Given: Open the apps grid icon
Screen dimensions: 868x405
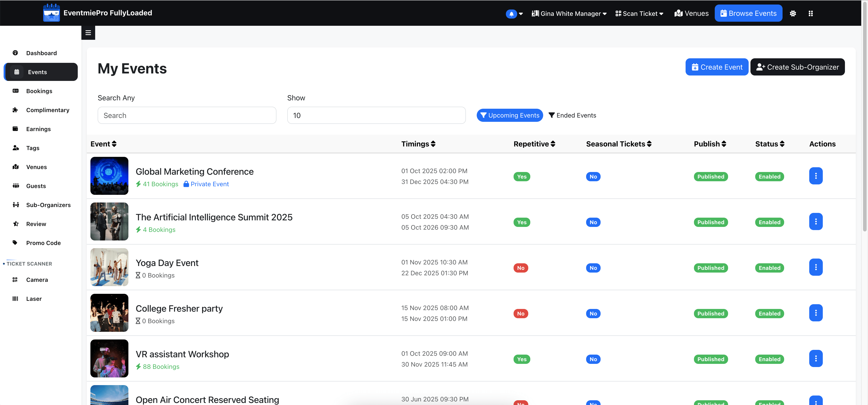Looking at the screenshot, I should coord(810,14).
